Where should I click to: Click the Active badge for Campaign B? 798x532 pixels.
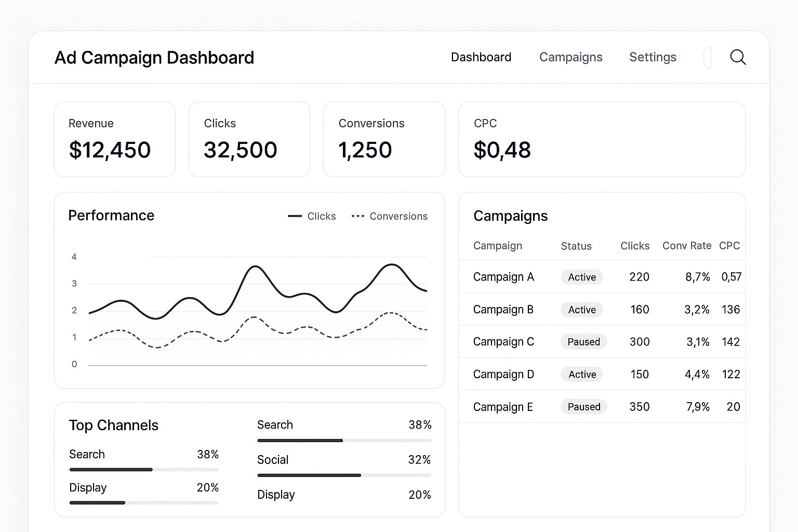pos(582,310)
